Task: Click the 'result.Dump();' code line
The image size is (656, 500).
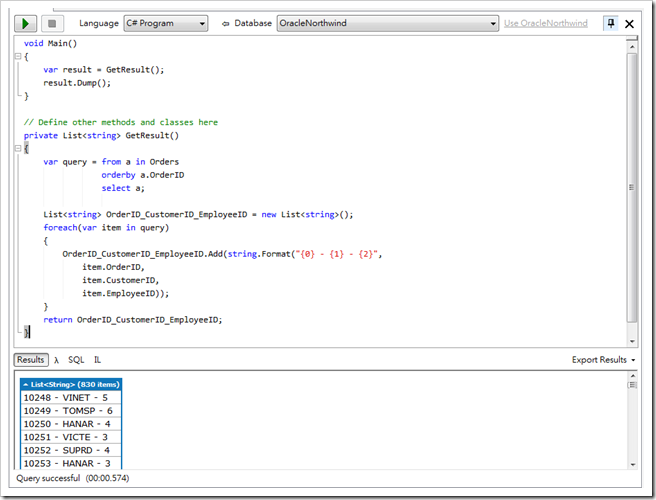Action: (77, 83)
